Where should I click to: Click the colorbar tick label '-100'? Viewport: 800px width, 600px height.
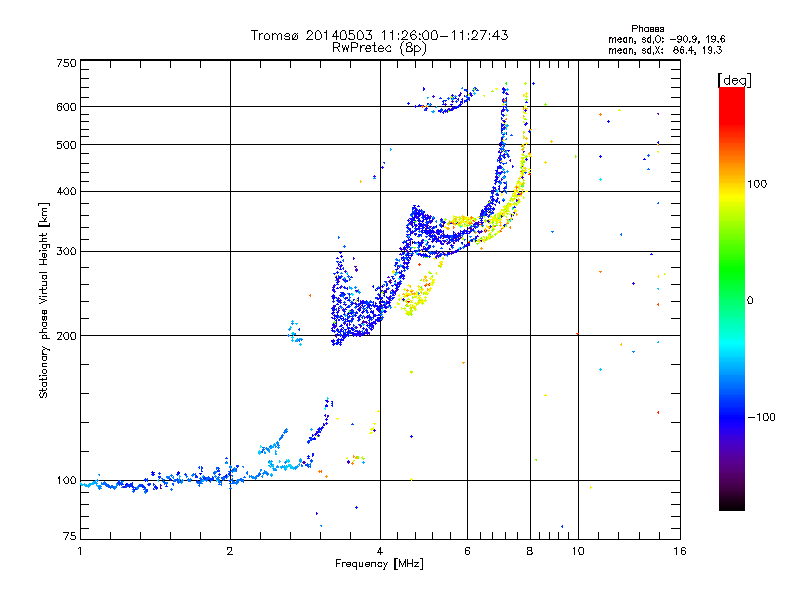tap(762, 417)
